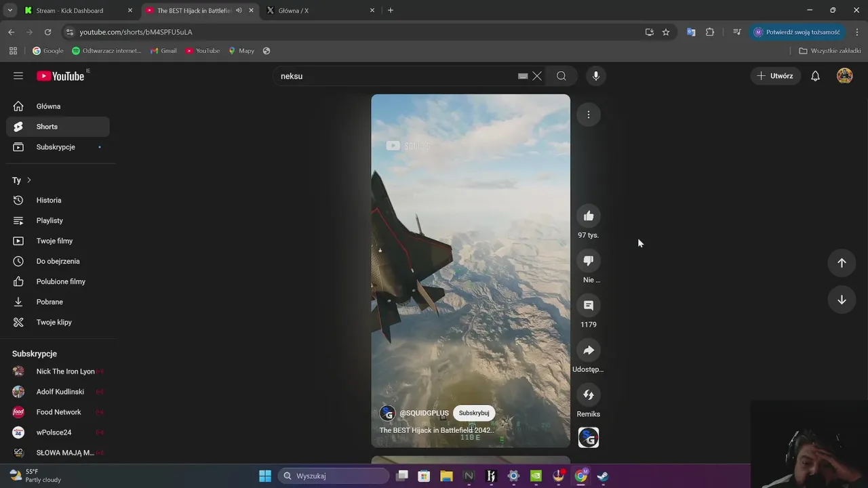Viewport: 868px width, 488px height.
Task: Go to Główna in sidebar
Action: click(58, 106)
